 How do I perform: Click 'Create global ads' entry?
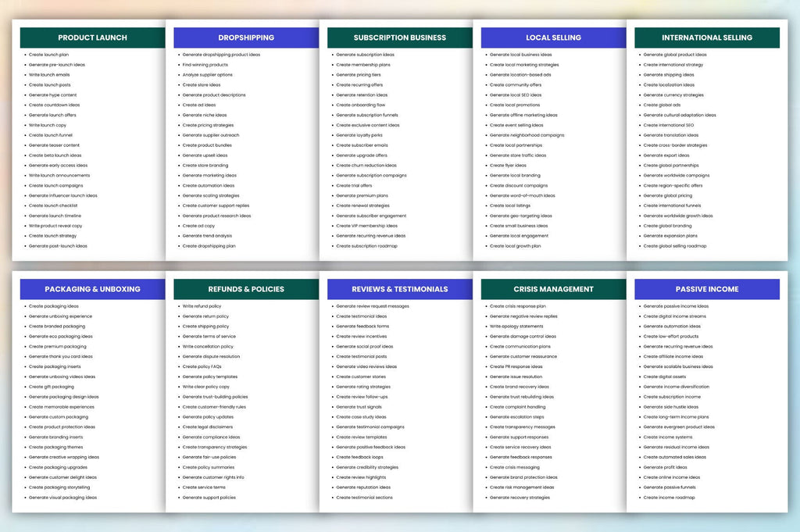tap(662, 105)
